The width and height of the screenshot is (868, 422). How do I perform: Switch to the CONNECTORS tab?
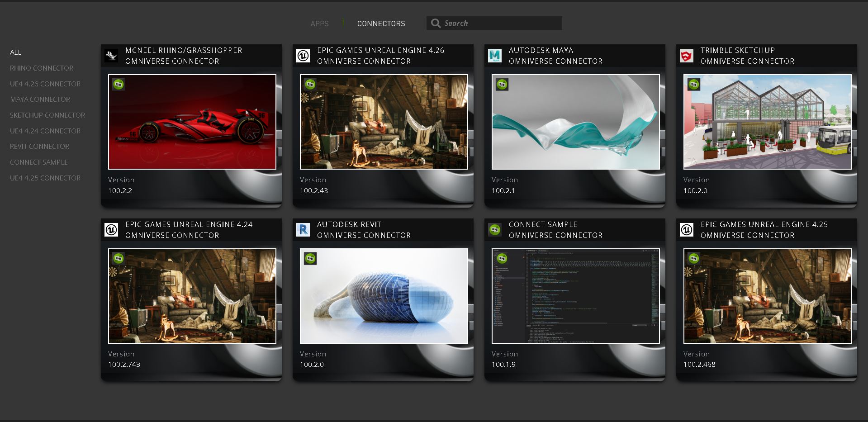(x=381, y=24)
